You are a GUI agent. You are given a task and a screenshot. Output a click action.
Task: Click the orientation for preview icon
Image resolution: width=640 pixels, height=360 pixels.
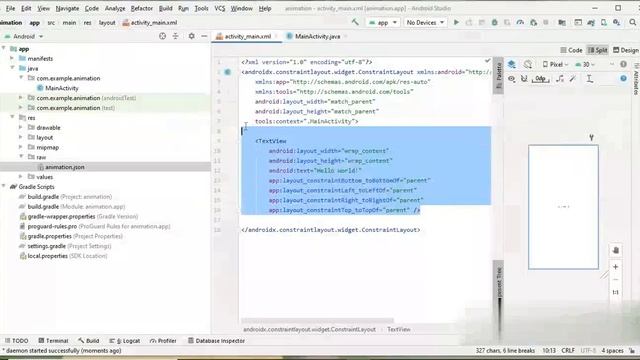(528, 64)
